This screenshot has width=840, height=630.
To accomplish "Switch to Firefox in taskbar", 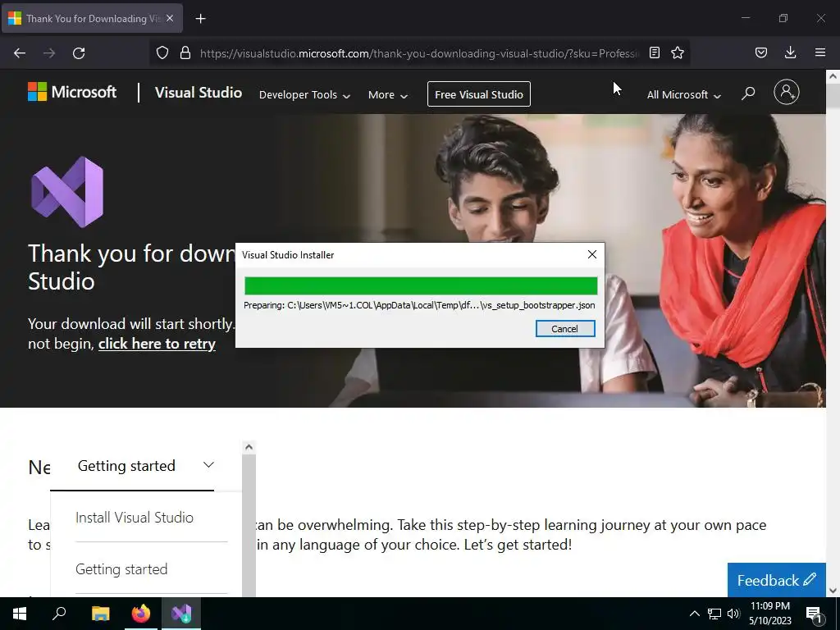I will point(141,614).
